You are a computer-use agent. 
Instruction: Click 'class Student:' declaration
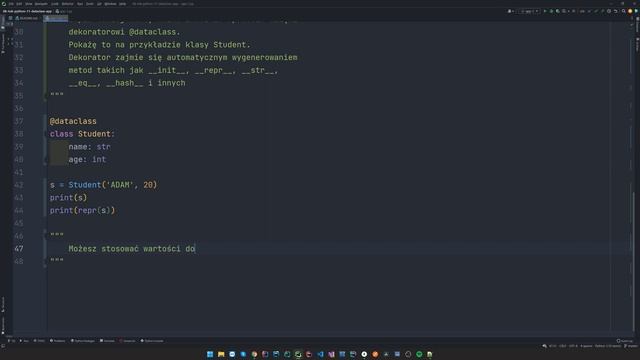click(x=82, y=134)
